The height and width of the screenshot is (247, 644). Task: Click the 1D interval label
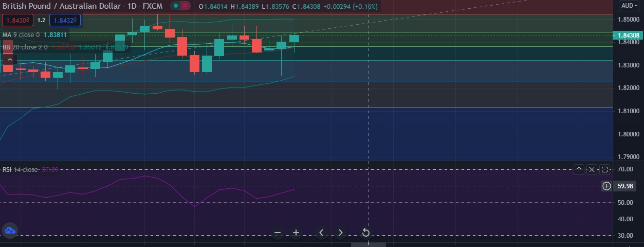pyautogui.click(x=132, y=6)
